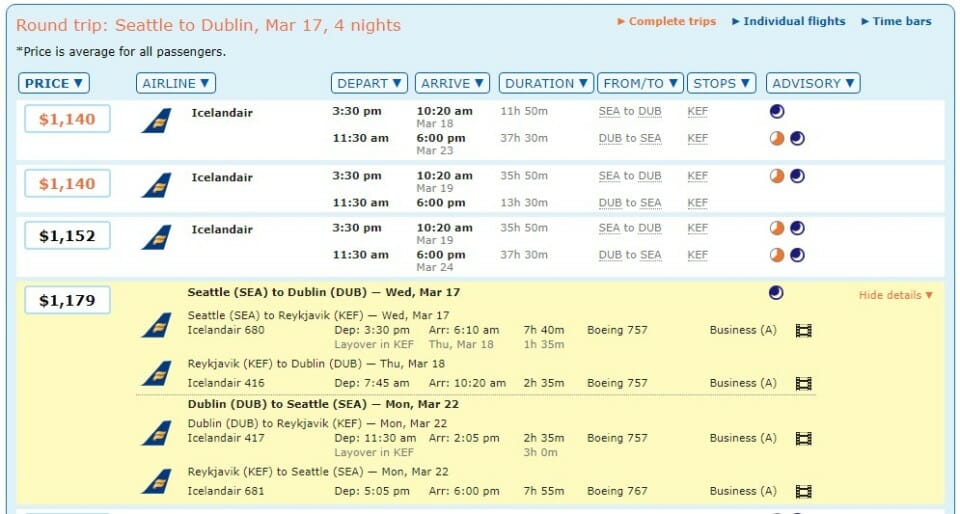960x514 pixels.
Task: Click orange advisory icon on $1,152 outbound row
Action: click(x=777, y=228)
